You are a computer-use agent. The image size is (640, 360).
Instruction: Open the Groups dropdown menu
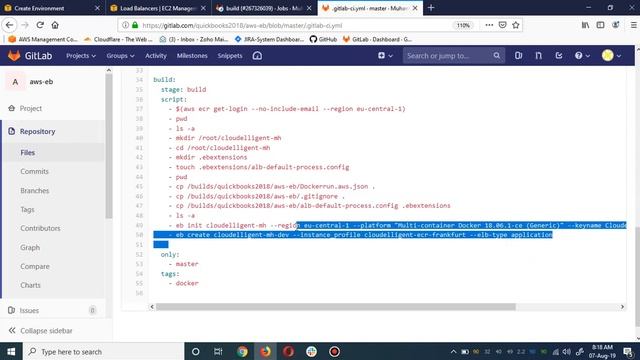[x=120, y=56]
